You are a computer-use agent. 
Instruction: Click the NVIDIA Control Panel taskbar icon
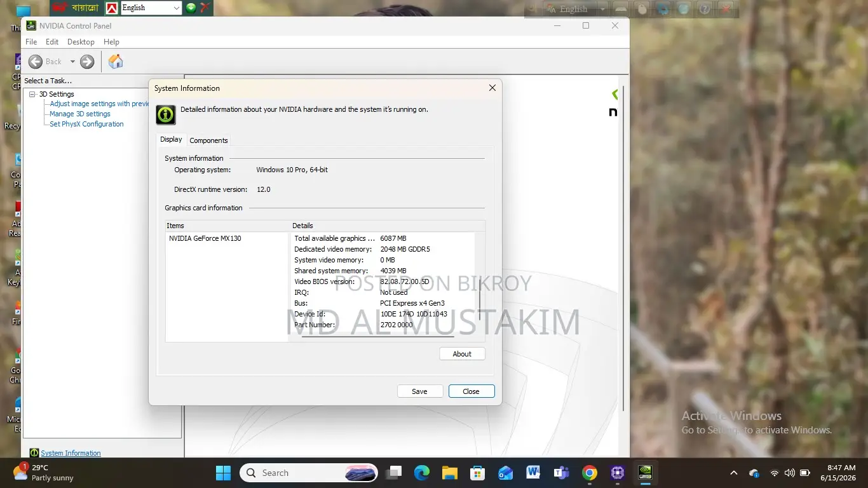[646, 473]
